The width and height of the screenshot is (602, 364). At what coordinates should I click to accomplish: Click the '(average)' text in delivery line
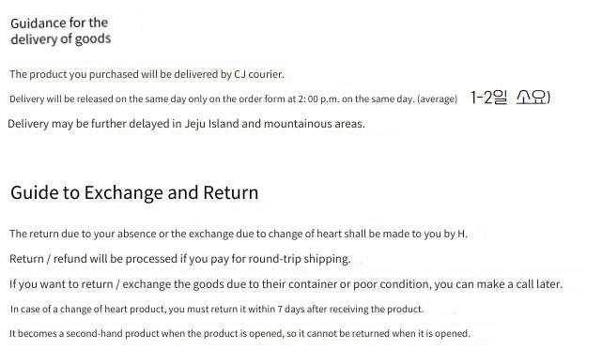click(438, 99)
